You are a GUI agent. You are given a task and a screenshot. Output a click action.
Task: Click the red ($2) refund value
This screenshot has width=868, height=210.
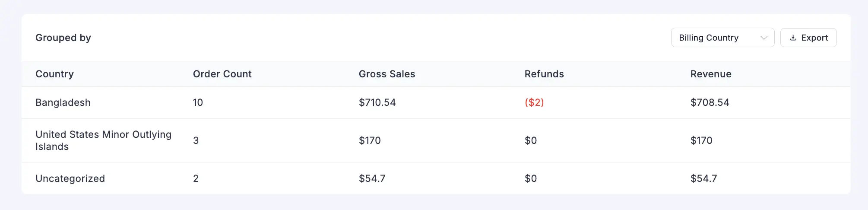point(534,102)
